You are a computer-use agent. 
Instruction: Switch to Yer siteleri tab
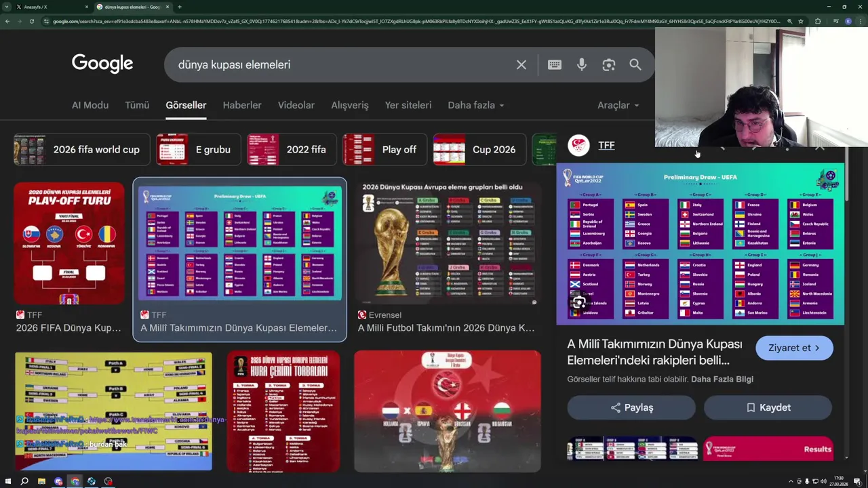pos(408,105)
